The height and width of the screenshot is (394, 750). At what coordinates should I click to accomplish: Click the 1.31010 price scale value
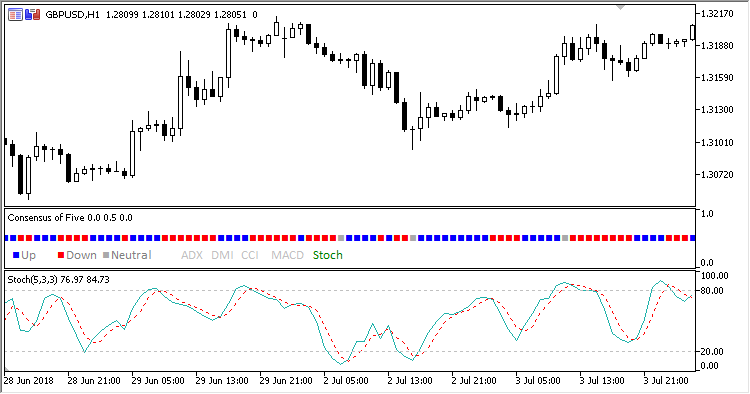pyautogui.click(x=717, y=142)
